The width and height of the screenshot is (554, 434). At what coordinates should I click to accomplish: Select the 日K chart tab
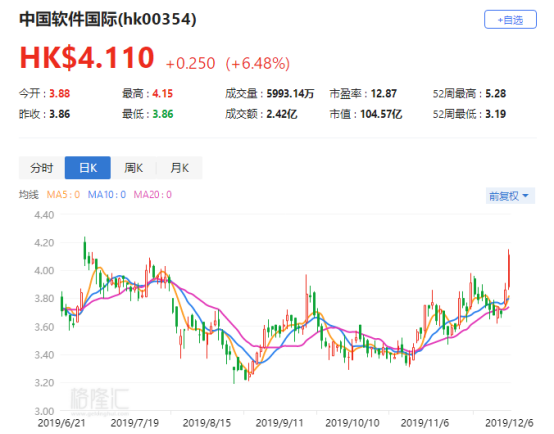click(x=88, y=168)
